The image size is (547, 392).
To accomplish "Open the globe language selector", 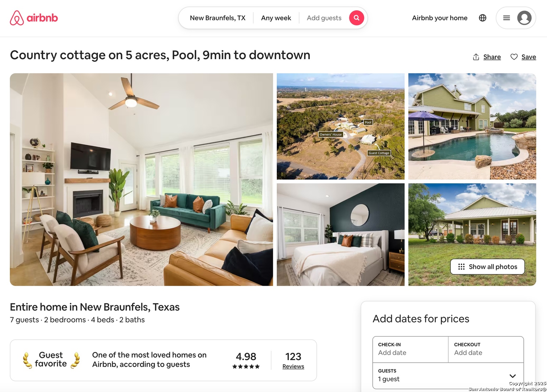I will 482,18.
